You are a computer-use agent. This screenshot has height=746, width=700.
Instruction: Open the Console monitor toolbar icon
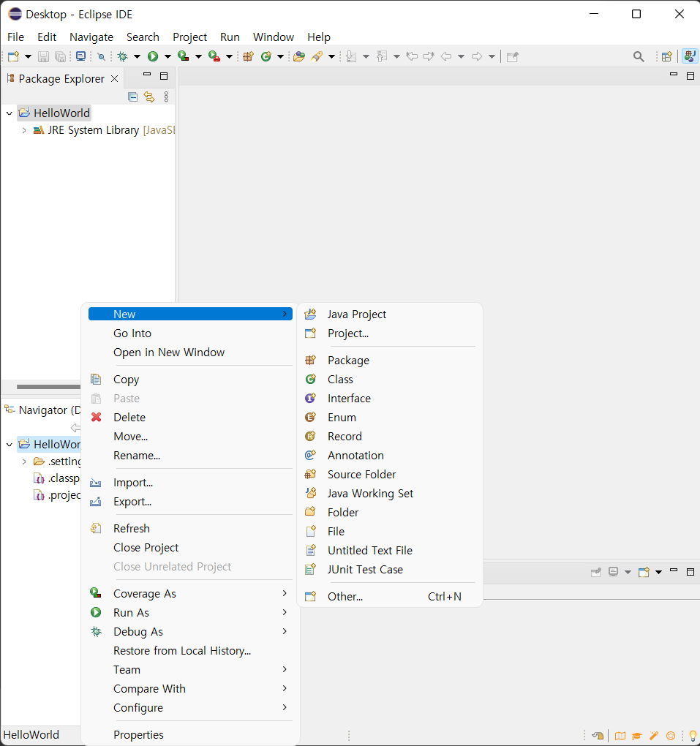(x=81, y=56)
